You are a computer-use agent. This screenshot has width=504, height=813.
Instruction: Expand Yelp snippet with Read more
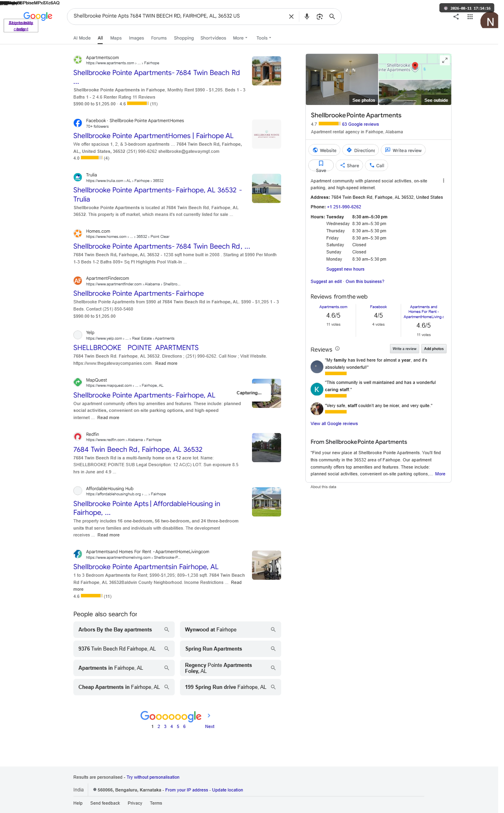pyautogui.click(x=166, y=363)
